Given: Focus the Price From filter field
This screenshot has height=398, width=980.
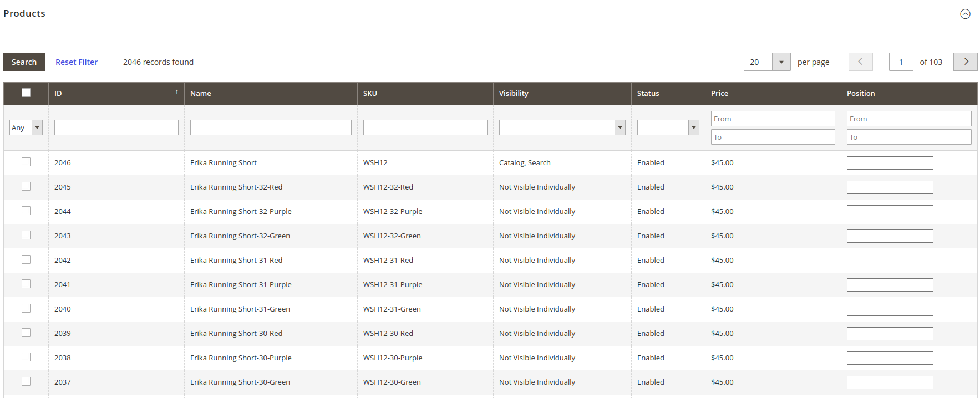Looking at the screenshot, I should click(x=772, y=119).
